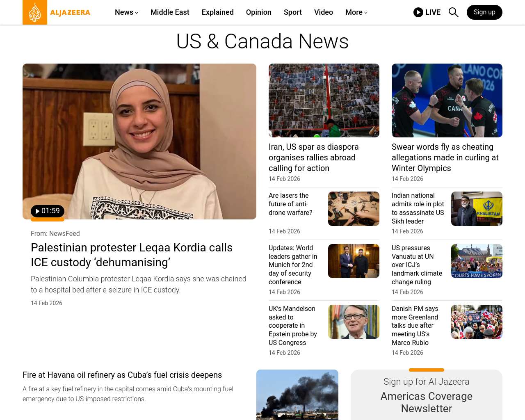
Task: Navigate to the Sport section
Action: coord(293,12)
